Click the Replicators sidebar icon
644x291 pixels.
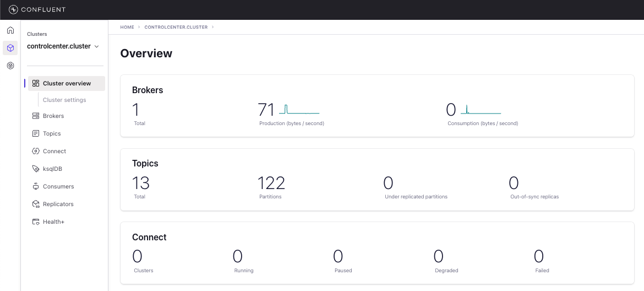(x=36, y=204)
